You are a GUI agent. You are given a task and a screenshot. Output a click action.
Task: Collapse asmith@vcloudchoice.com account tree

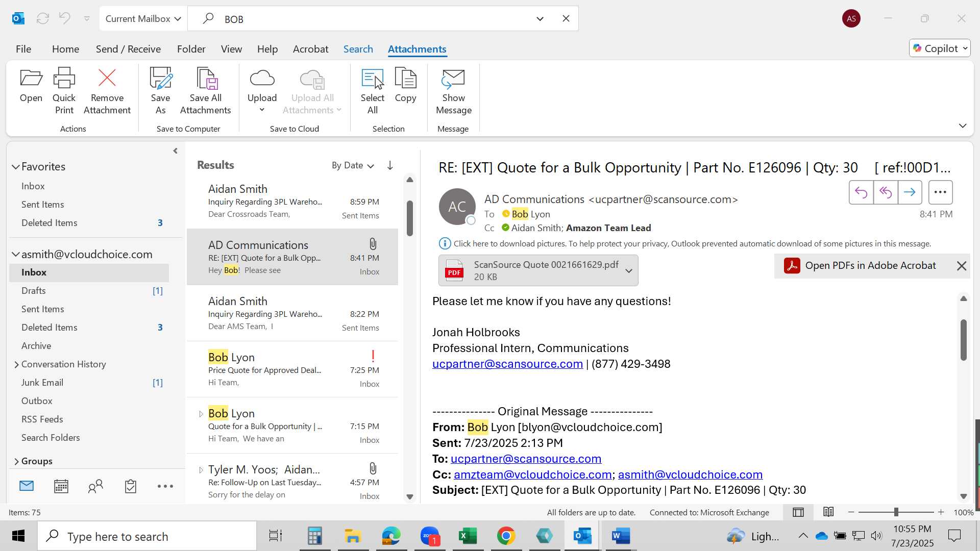[16, 254]
